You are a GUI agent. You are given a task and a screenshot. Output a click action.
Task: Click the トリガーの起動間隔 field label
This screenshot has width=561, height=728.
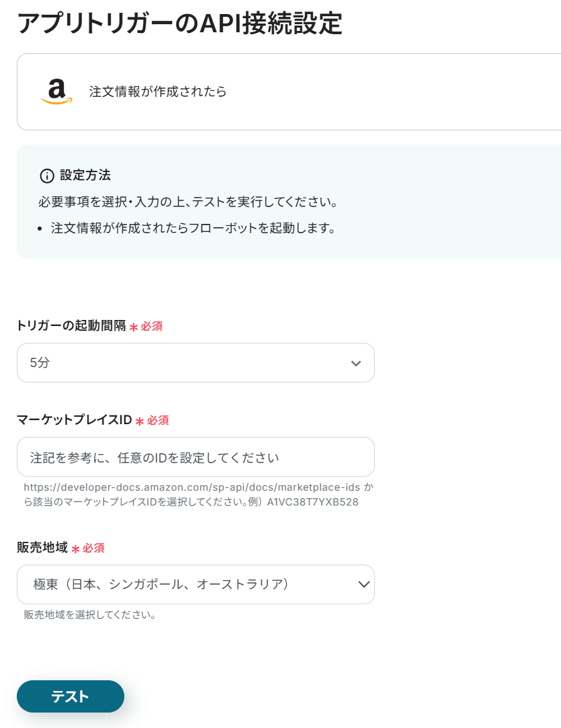point(71,326)
